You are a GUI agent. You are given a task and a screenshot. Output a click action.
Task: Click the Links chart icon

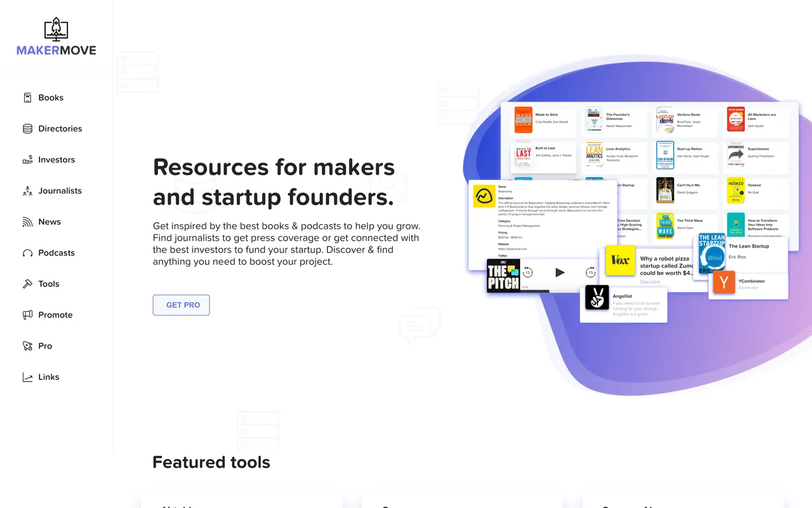click(27, 377)
